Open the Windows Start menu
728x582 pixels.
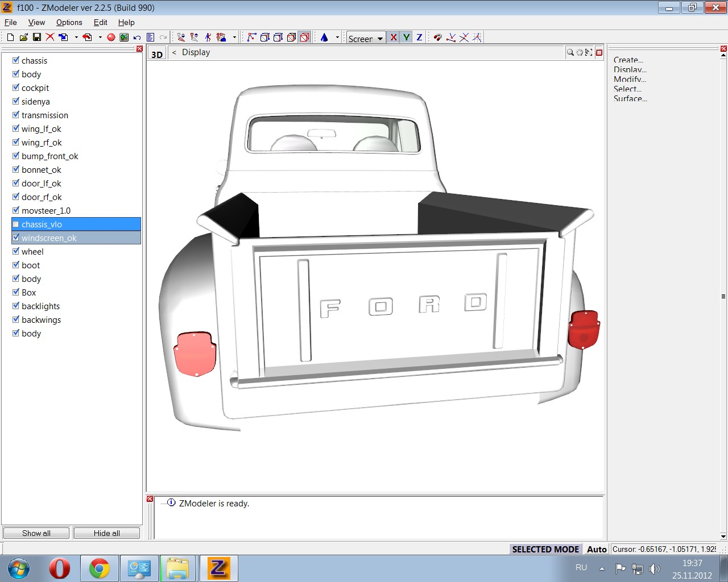[x=19, y=568]
